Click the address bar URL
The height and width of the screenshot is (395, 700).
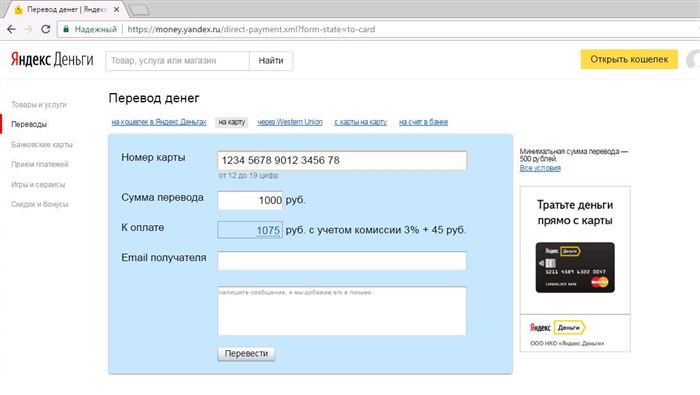251,29
